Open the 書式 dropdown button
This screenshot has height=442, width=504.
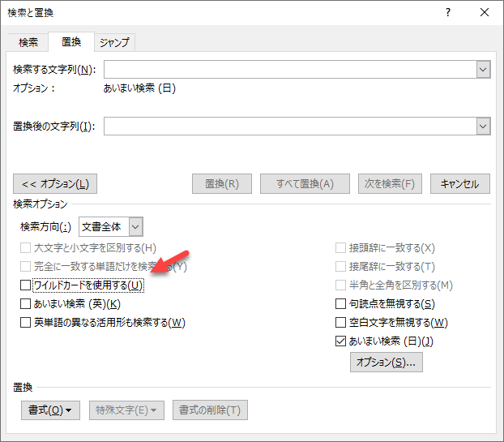[50, 410]
